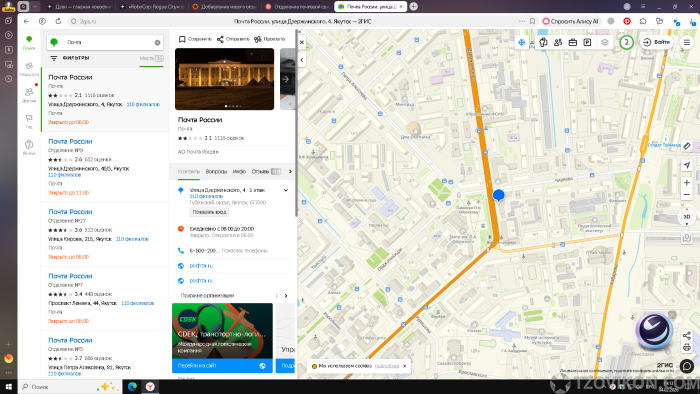Open the guide flag section in the sidebar
The image size is (700, 394).
click(29, 121)
